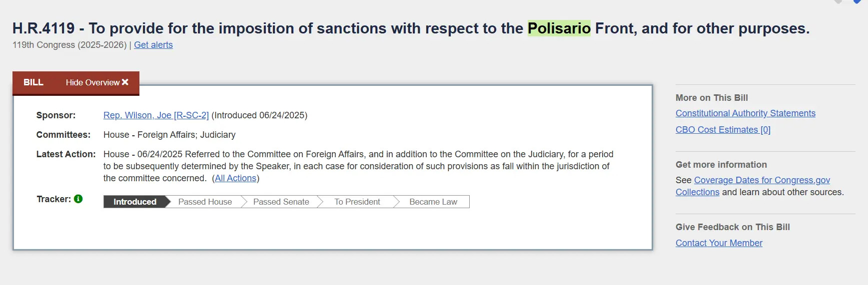Follow Coverage Dates for Congress.gov link
This screenshot has width=868, height=285.
point(762,180)
